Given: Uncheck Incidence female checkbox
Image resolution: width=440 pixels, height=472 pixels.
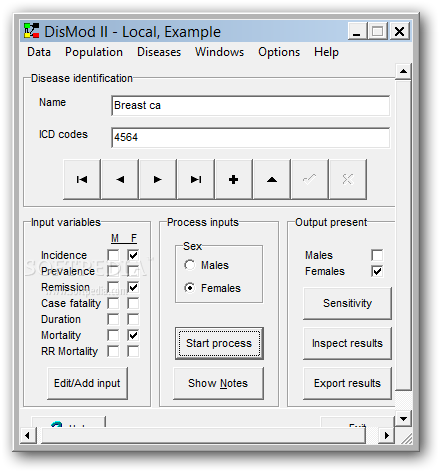Looking at the screenshot, I should click(133, 255).
